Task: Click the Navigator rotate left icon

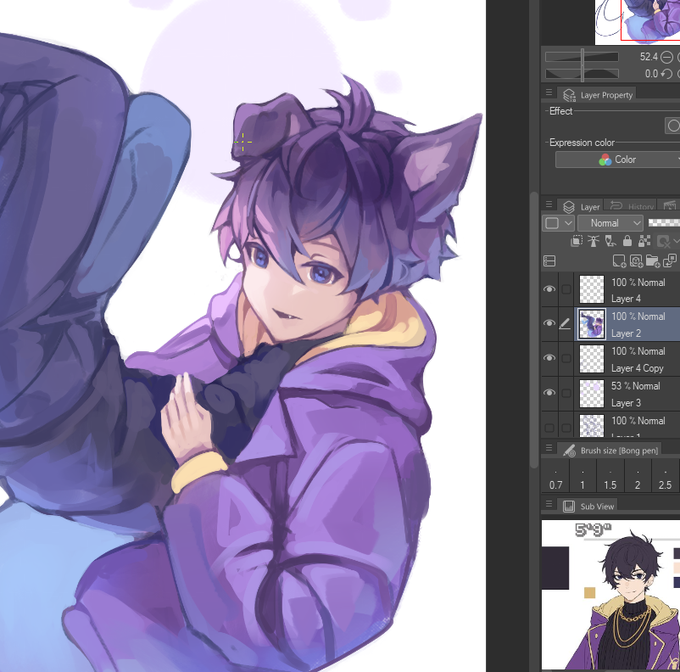Action: [x=667, y=74]
